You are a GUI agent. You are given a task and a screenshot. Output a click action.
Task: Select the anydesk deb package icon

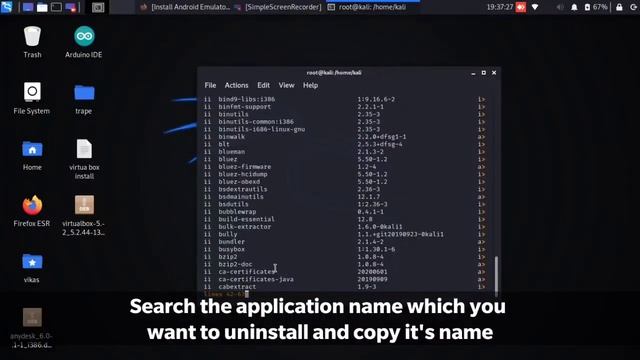tap(32, 329)
